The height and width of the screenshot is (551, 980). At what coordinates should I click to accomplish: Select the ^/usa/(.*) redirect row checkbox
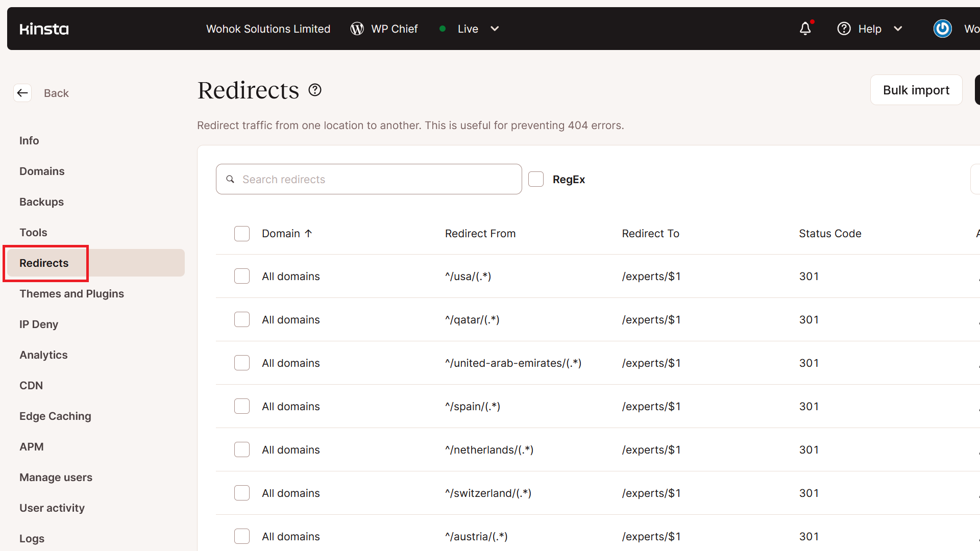click(x=242, y=276)
